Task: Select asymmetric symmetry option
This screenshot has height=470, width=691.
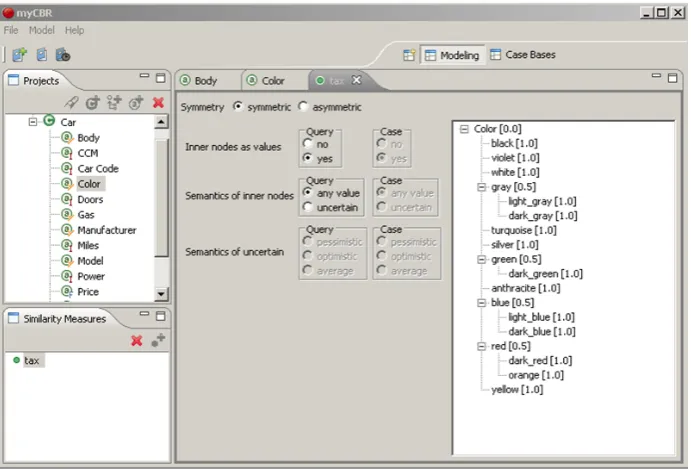Action: pos(303,107)
